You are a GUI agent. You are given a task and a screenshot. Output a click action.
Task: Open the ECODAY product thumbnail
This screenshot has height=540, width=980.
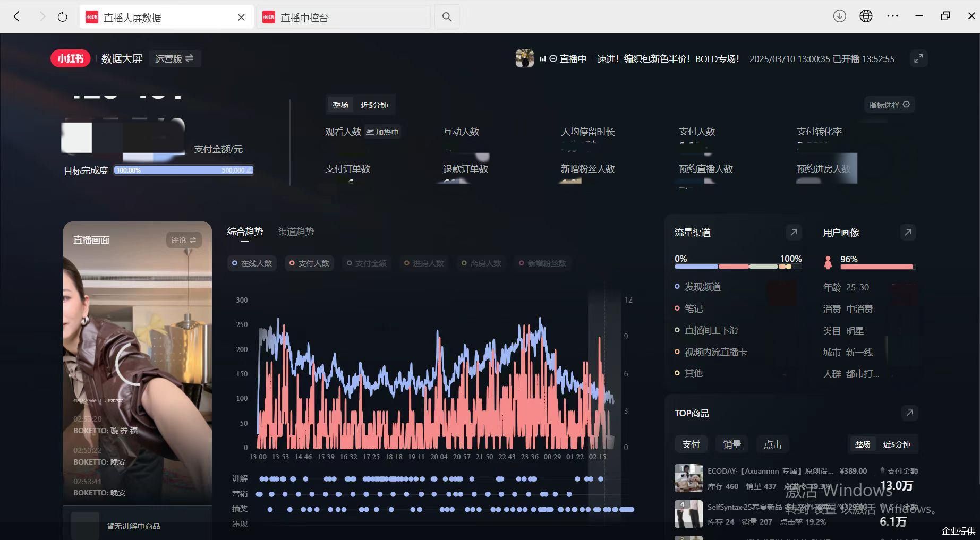(688, 478)
